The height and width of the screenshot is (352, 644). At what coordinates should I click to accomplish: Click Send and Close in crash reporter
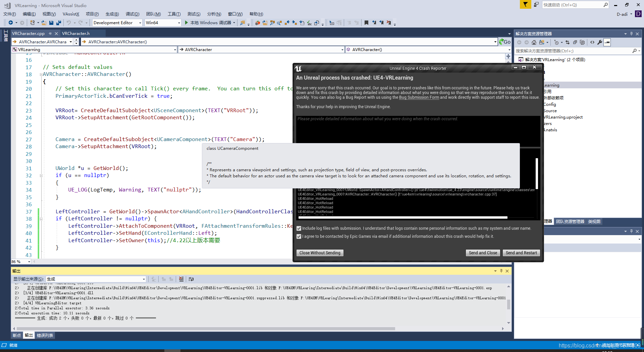[483, 253]
